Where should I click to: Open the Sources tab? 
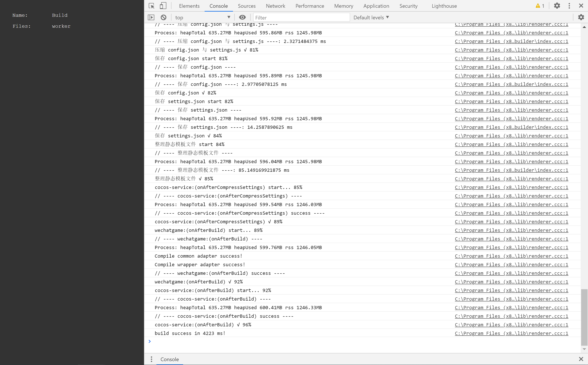click(x=247, y=6)
